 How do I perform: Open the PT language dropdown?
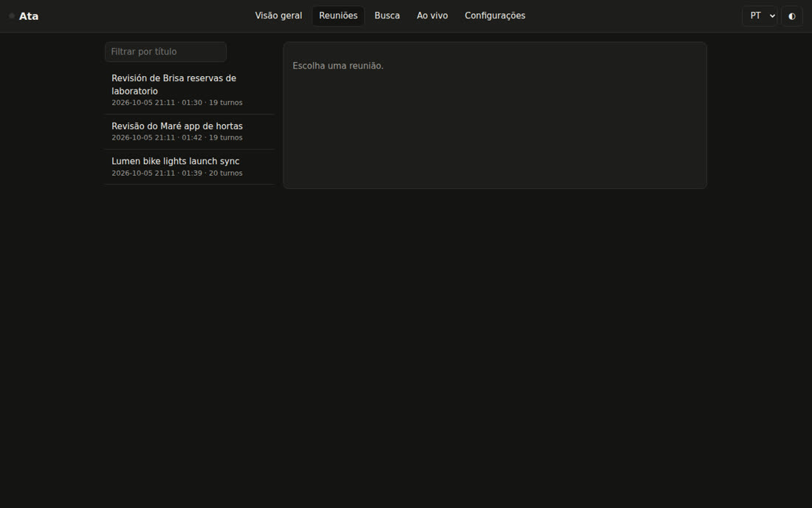click(x=760, y=16)
